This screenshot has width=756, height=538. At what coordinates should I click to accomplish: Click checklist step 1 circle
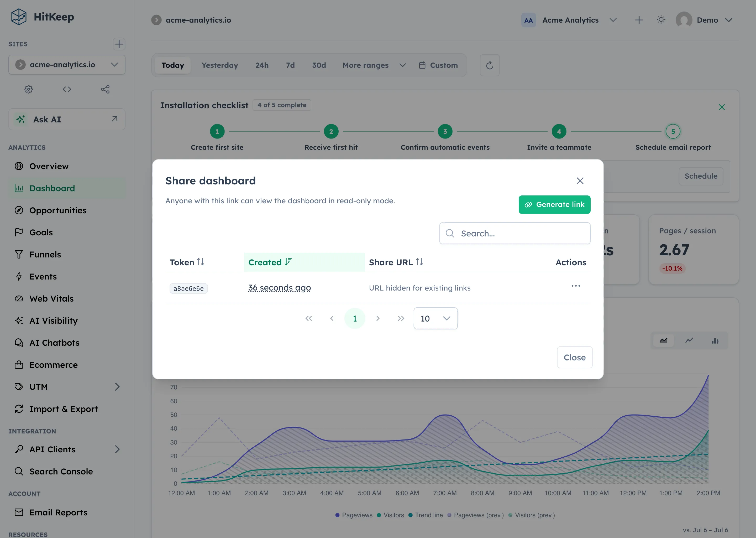click(217, 132)
